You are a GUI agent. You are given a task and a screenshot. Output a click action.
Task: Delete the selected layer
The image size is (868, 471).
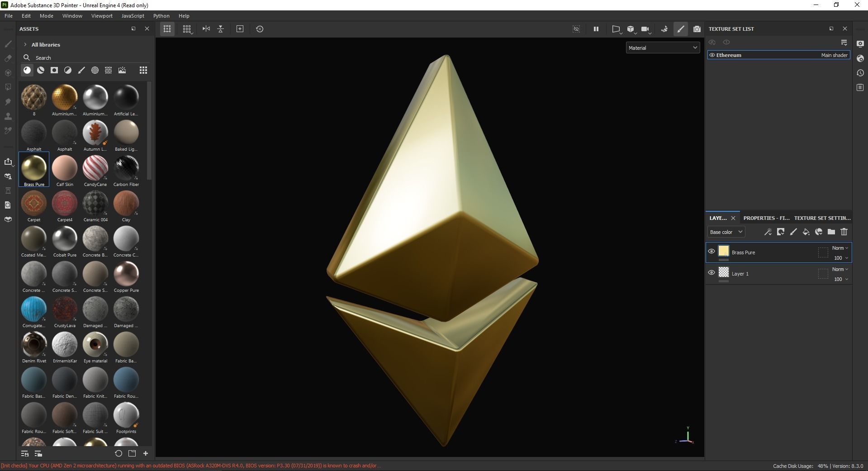click(844, 232)
